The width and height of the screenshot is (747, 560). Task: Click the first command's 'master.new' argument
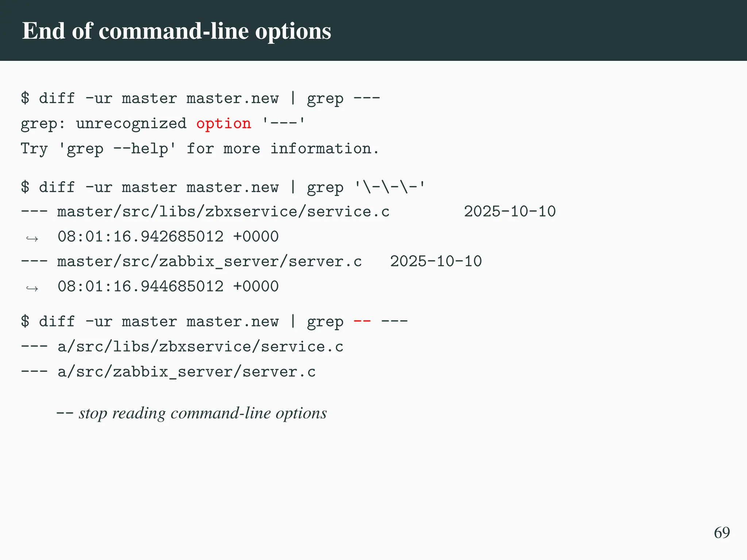point(232,99)
